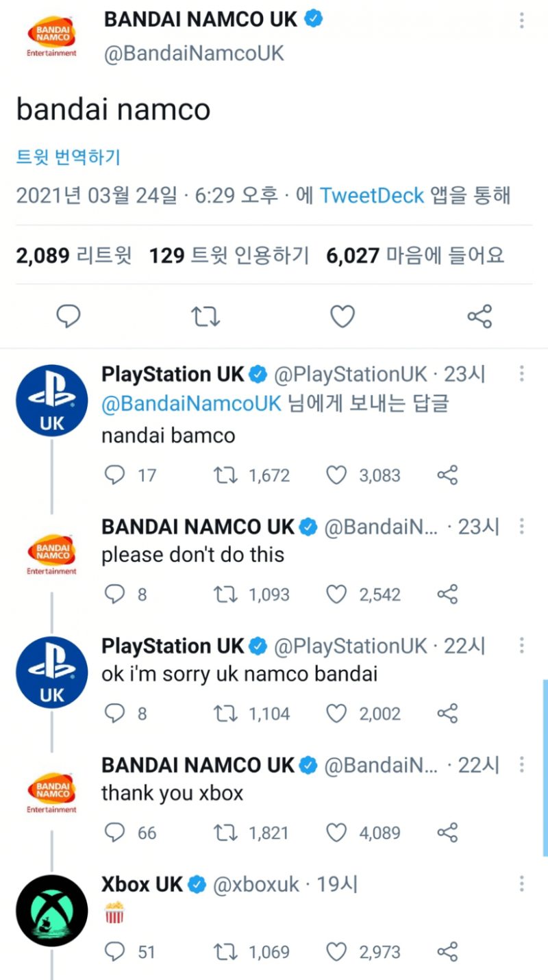The height and width of the screenshot is (980, 548).
Task: Retweet the 'nandai bamco' reply
Action: [x=224, y=475]
